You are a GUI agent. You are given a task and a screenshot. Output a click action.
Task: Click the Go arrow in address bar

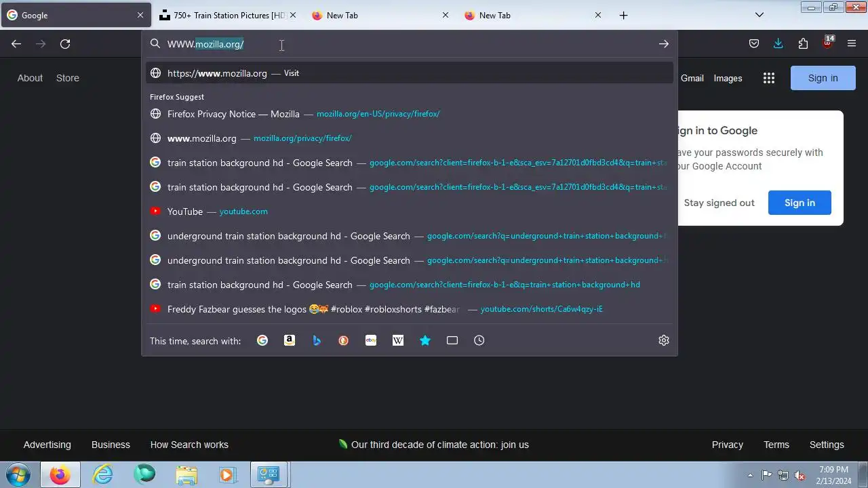664,44
